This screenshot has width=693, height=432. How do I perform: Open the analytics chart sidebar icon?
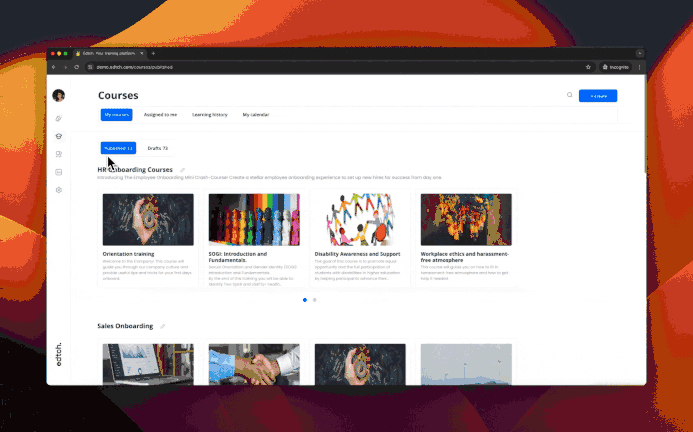tap(58, 172)
